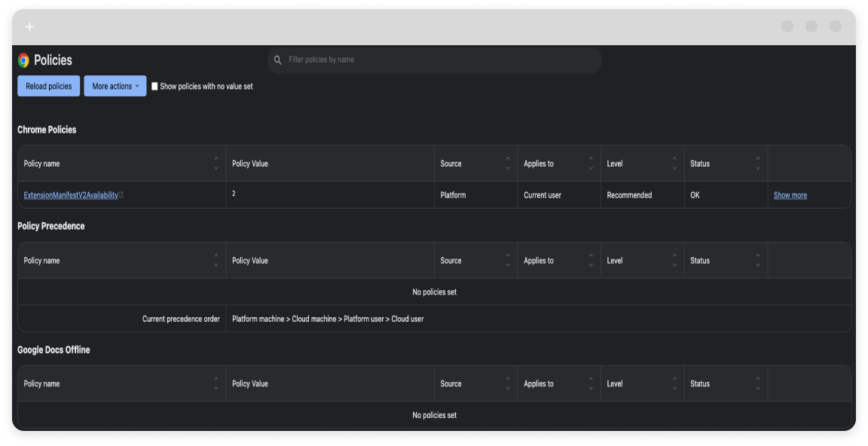This screenshot has width=868, height=446.
Task: Enable Show policies with no value set
Action: 154,87
